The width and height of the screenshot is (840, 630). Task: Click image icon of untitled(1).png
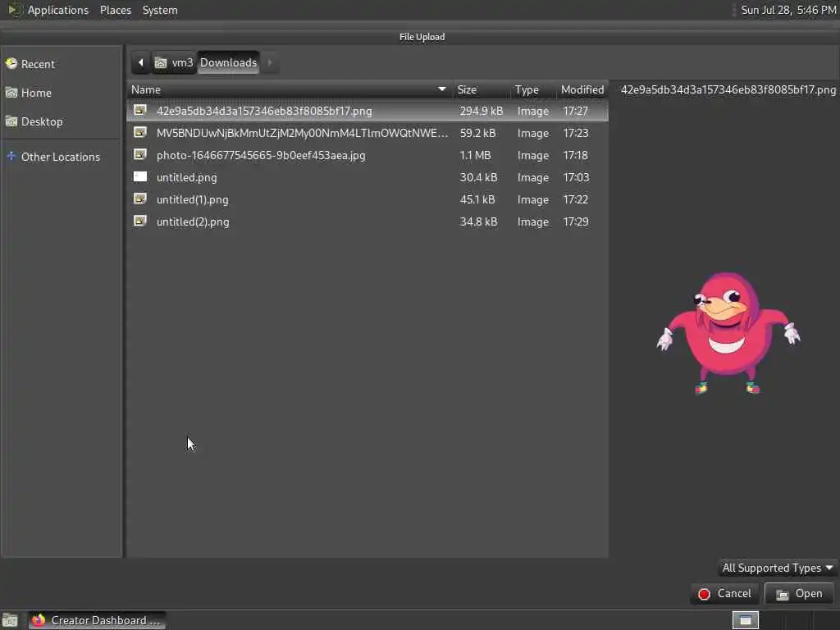point(140,199)
